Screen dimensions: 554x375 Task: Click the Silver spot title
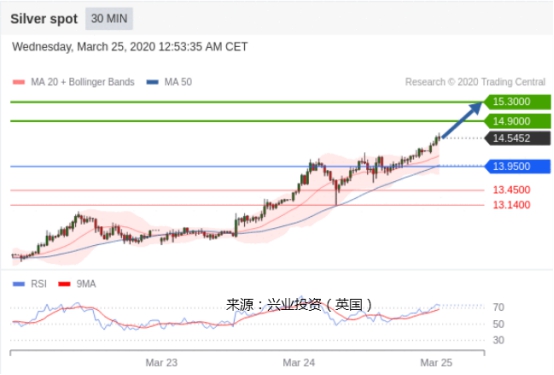pos(44,19)
